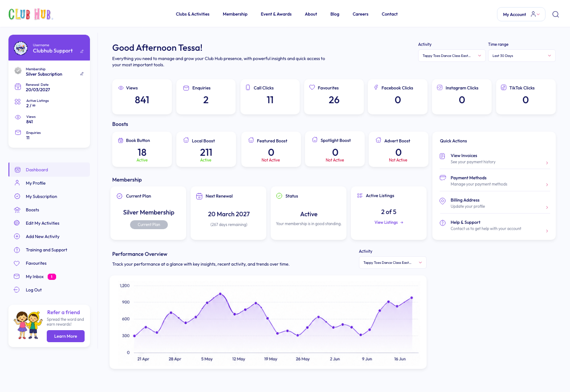This screenshot has width=570, height=392.
Task: Go to Clubs & Activities in the navigation
Action: pos(192,14)
